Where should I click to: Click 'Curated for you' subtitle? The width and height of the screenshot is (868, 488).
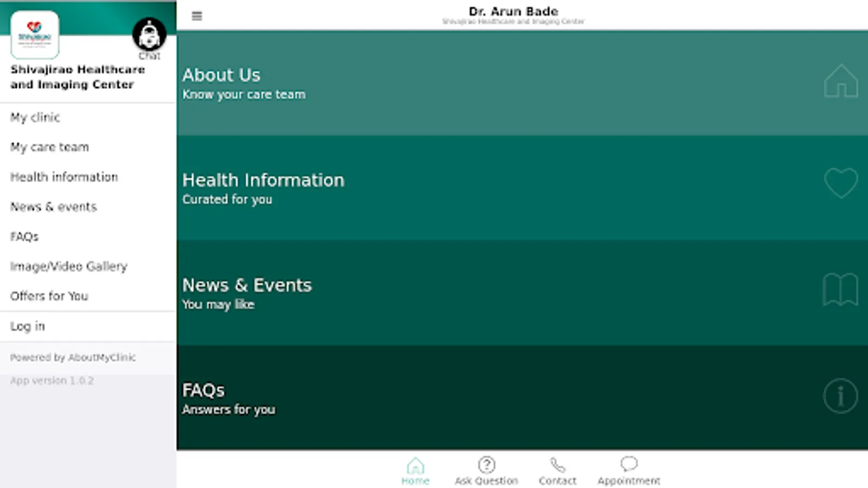click(227, 200)
